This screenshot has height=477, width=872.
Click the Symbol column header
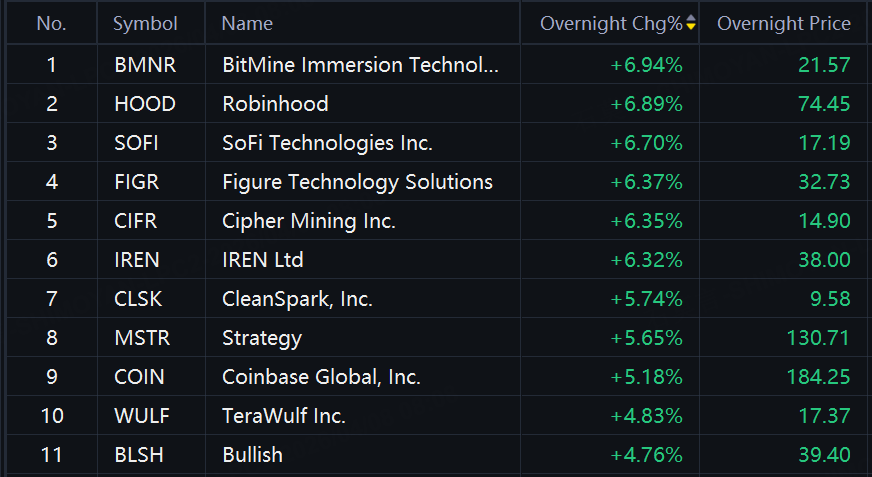tap(145, 23)
